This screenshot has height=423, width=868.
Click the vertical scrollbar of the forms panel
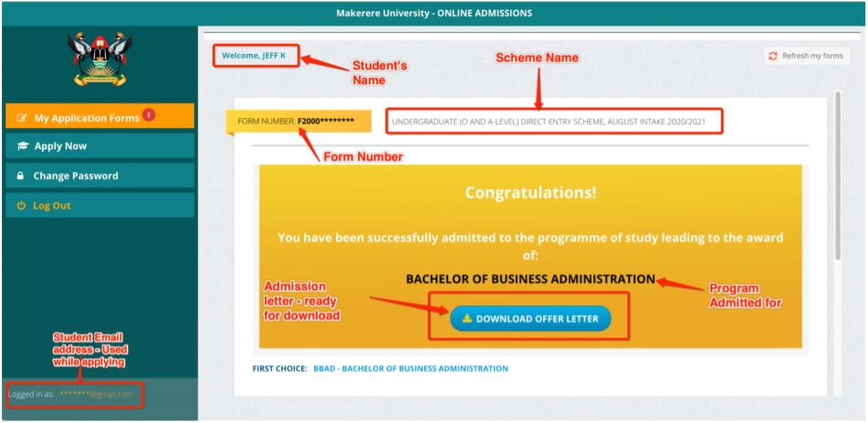tap(838, 175)
